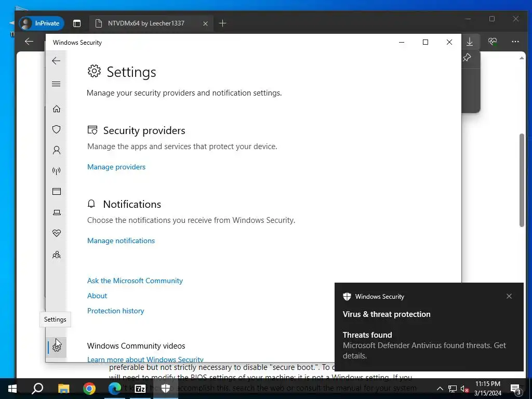The height and width of the screenshot is (399, 532).
Task: Open Ask the Microsoft Community link
Action: tap(135, 281)
